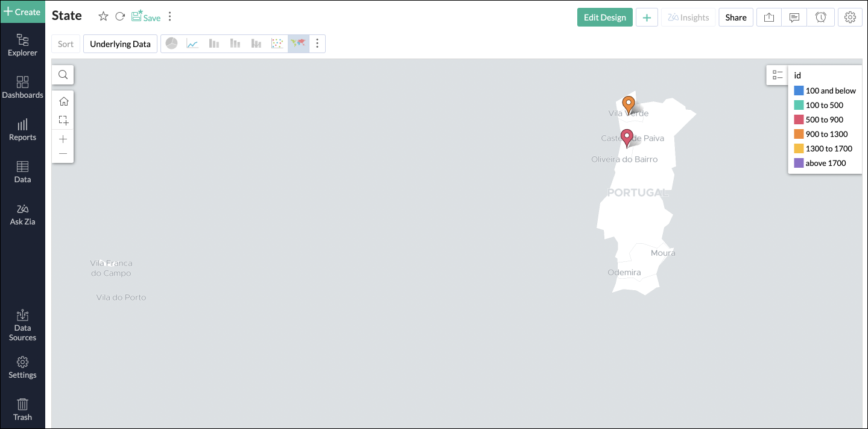The width and height of the screenshot is (868, 429).
Task: Select the scatter chart icon
Action: coord(277,43)
